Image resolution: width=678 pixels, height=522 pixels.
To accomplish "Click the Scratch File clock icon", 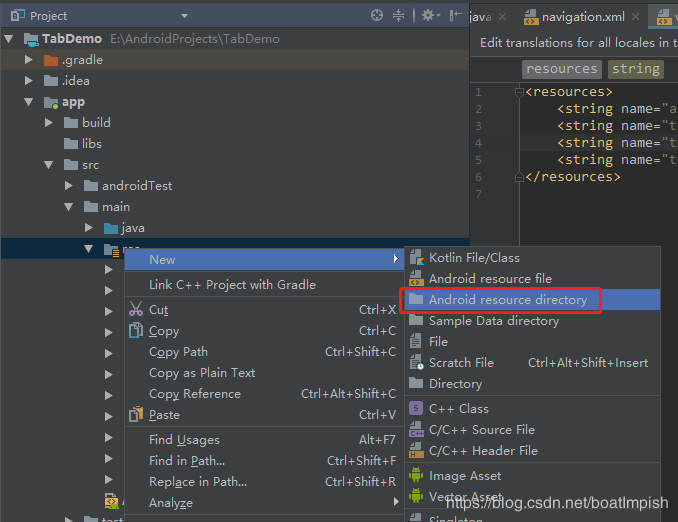I will 416,362.
